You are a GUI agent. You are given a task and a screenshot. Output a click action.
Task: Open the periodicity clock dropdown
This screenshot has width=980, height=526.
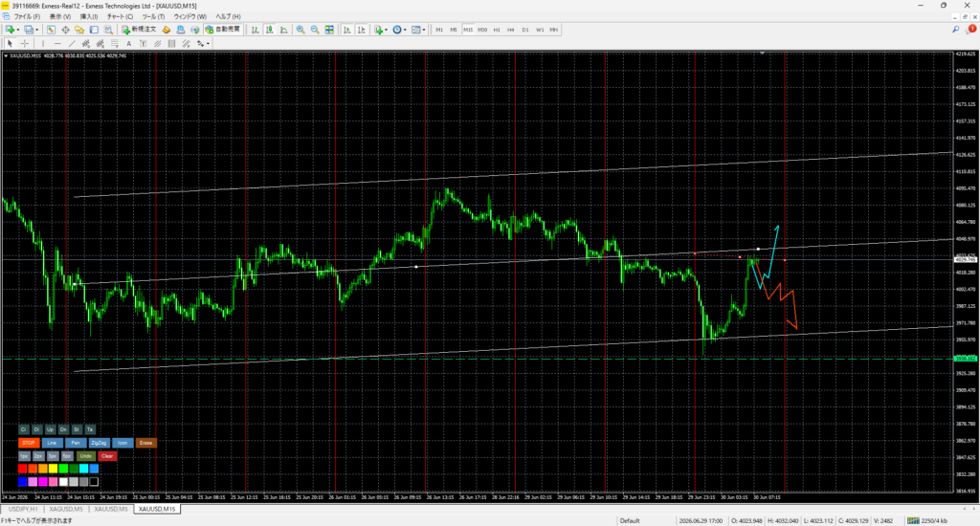coord(405,30)
